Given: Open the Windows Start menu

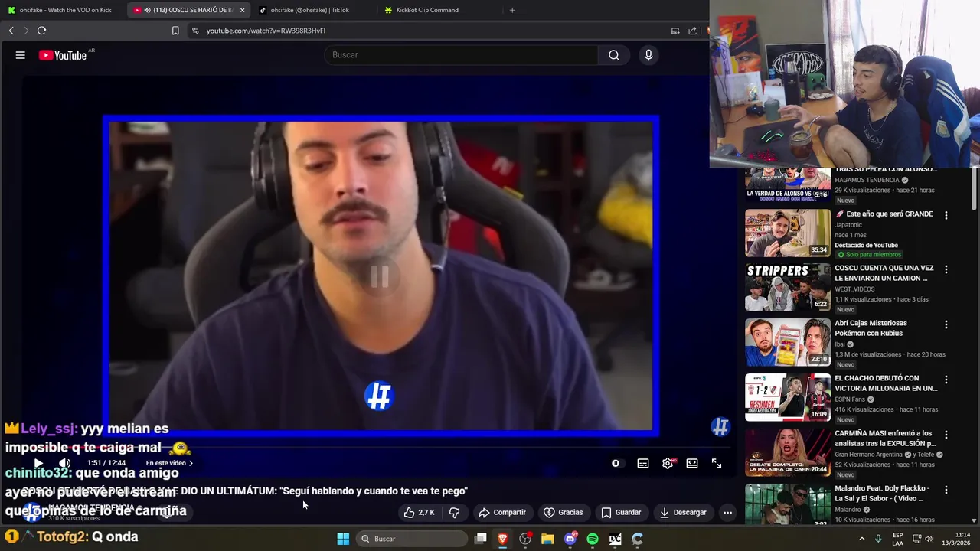Looking at the screenshot, I should point(343,539).
